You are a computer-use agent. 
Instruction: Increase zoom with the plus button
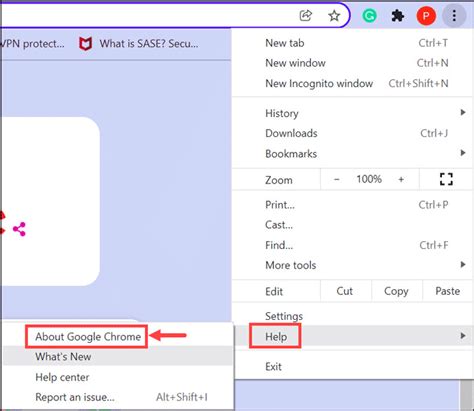(x=401, y=179)
